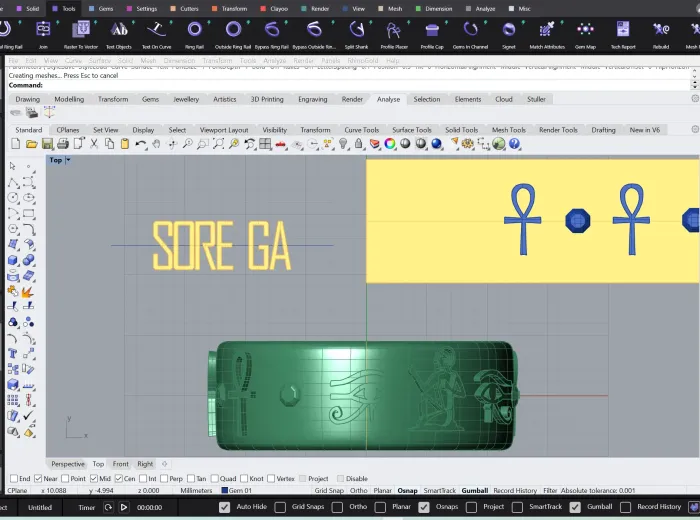Uncheck the Near object snap
Image resolution: width=700 pixels, height=520 pixels.
point(38,478)
